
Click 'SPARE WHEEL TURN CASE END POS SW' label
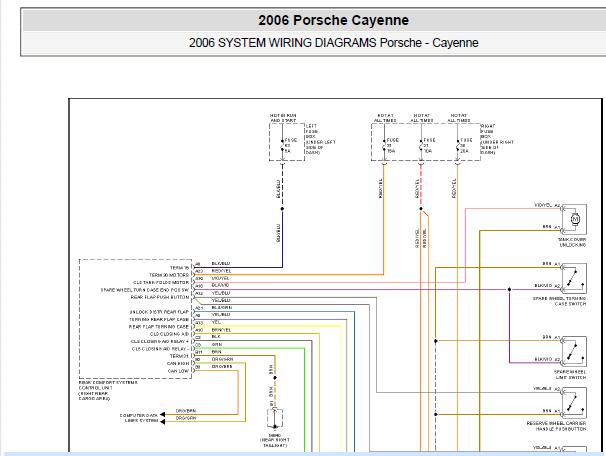145,290
